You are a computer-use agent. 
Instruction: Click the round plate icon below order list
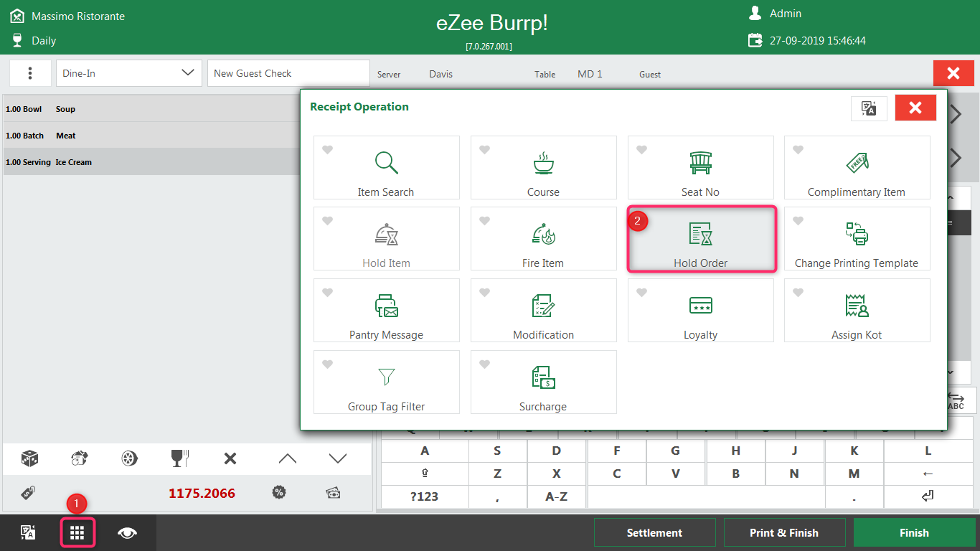tap(129, 458)
